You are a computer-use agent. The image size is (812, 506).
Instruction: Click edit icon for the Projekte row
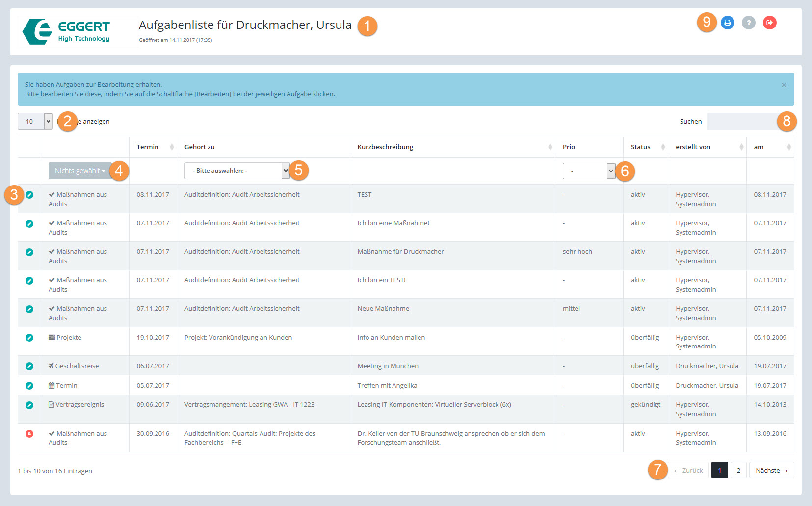(x=29, y=338)
